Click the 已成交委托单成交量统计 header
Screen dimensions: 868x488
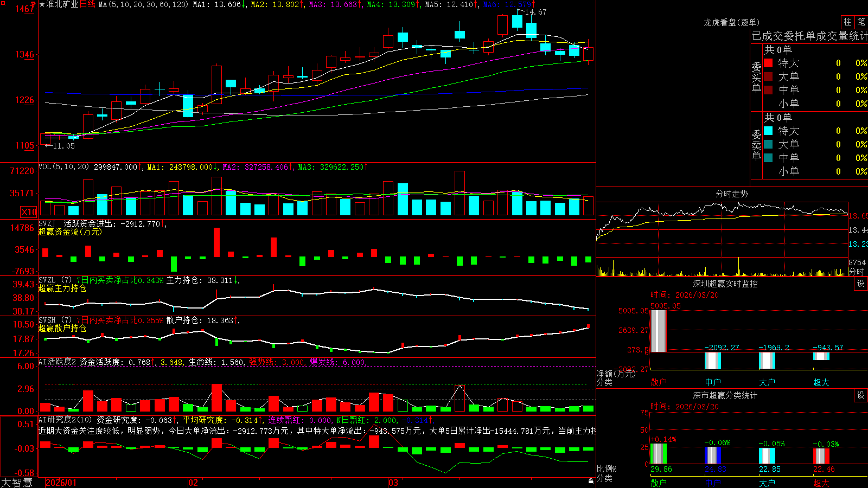810,36
